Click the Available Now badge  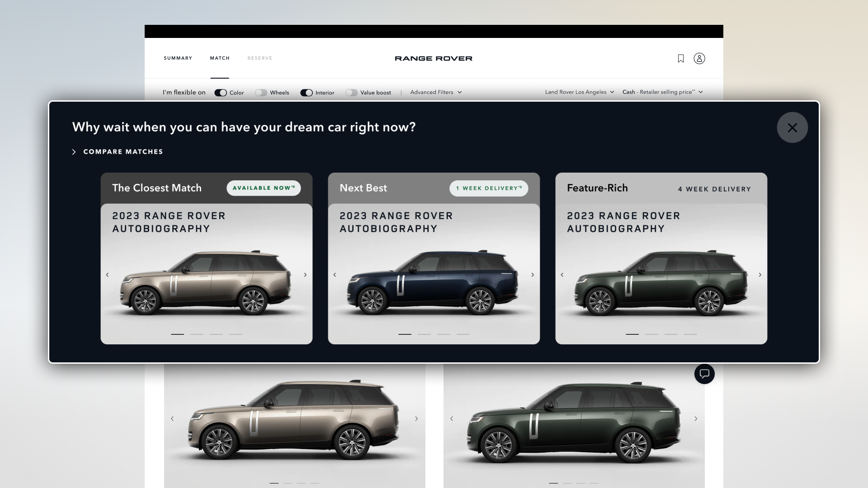[x=264, y=188]
